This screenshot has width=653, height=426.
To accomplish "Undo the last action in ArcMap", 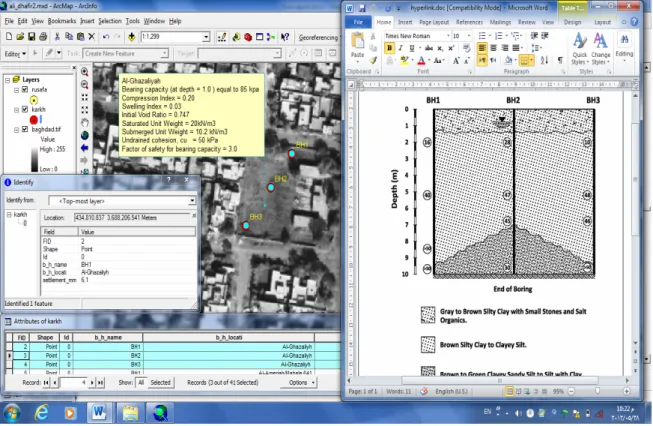I will (x=106, y=37).
